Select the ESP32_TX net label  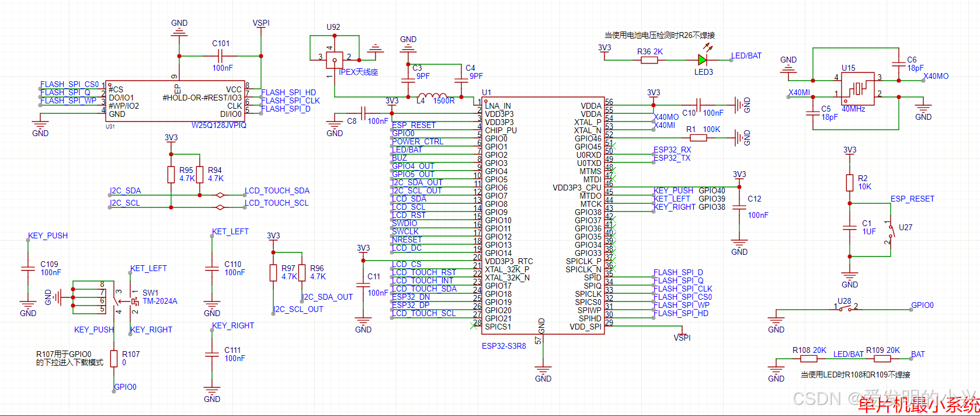672,158
